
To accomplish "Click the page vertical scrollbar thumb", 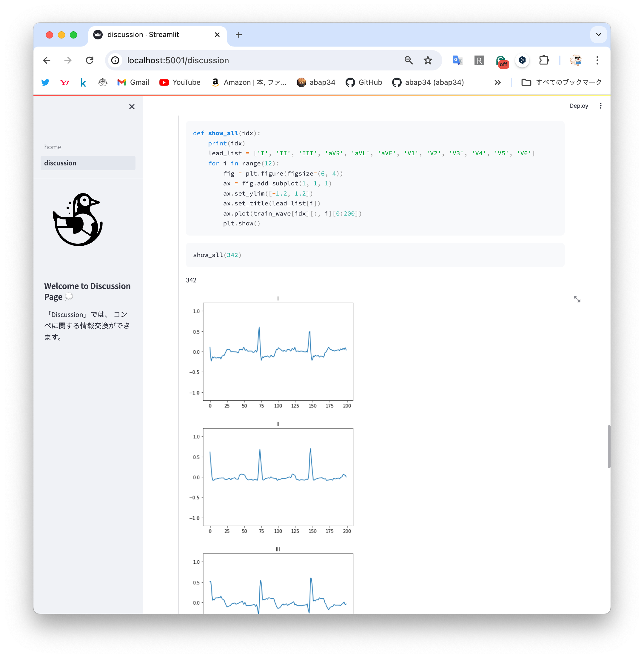I will click(608, 446).
